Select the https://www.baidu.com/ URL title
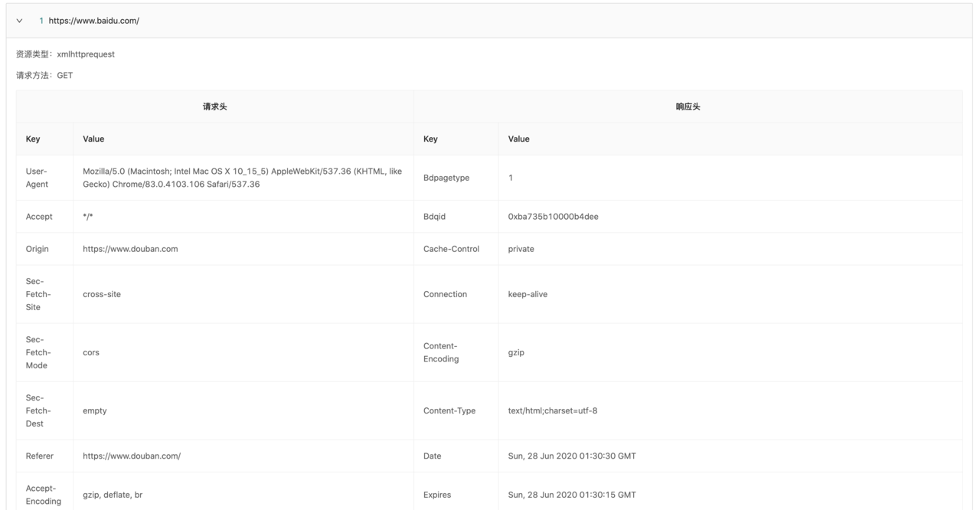This screenshot has width=980, height=510. tap(94, 21)
